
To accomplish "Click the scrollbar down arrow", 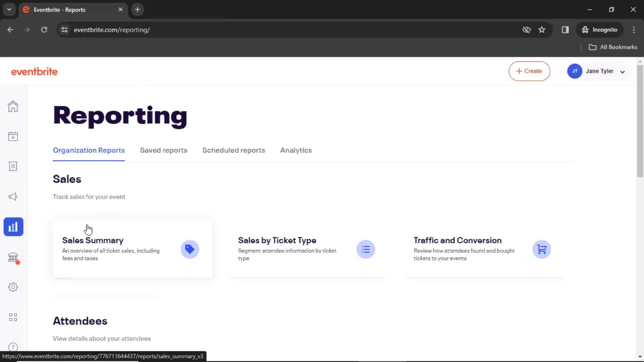I will tap(640, 357).
